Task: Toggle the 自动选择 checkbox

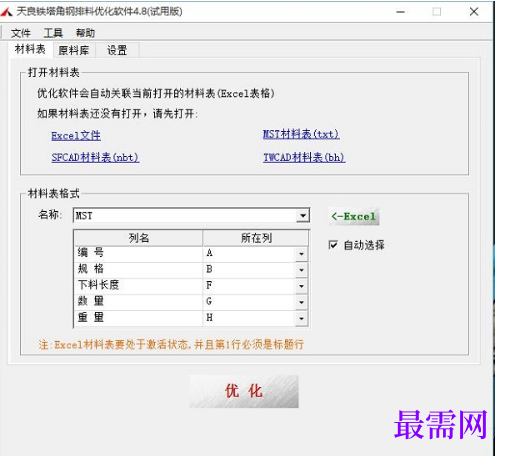Action: (x=333, y=245)
